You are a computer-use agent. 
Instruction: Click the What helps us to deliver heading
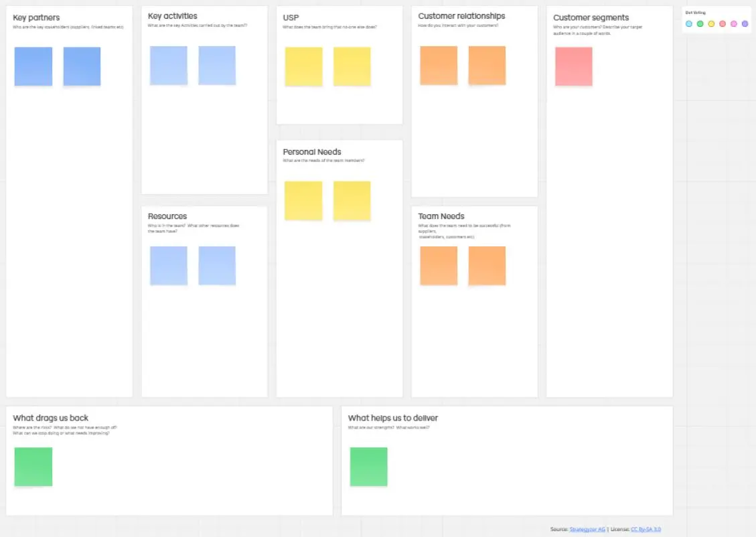pos(393,418)
